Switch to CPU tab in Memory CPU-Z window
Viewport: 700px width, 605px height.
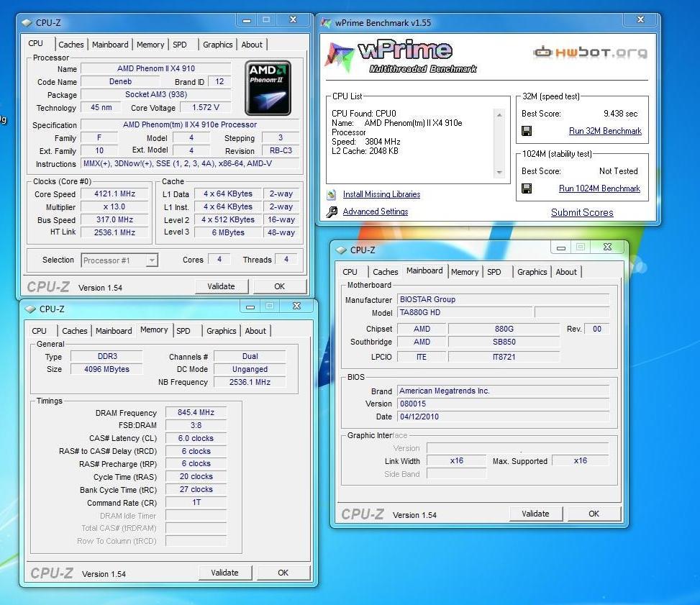(x=40, y=331)
